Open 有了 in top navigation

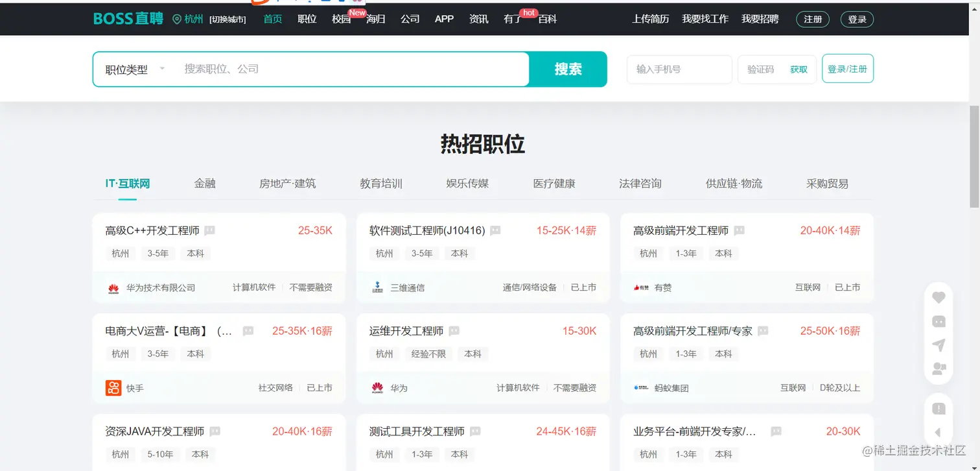513,19
